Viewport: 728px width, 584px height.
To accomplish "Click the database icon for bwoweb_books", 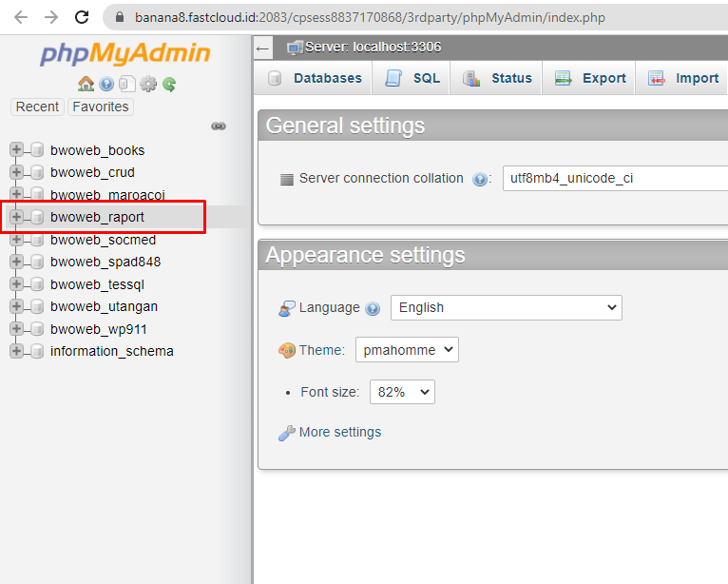I will tap(37, 150).
